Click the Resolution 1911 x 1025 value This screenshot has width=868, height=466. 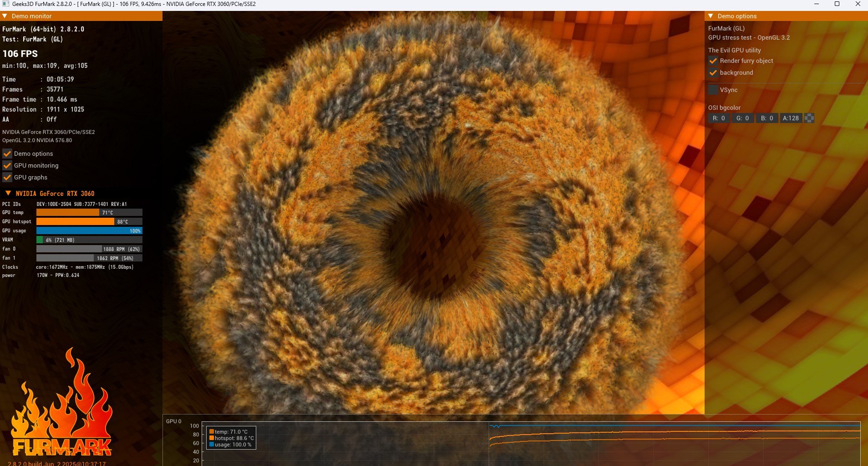(66, 109)
